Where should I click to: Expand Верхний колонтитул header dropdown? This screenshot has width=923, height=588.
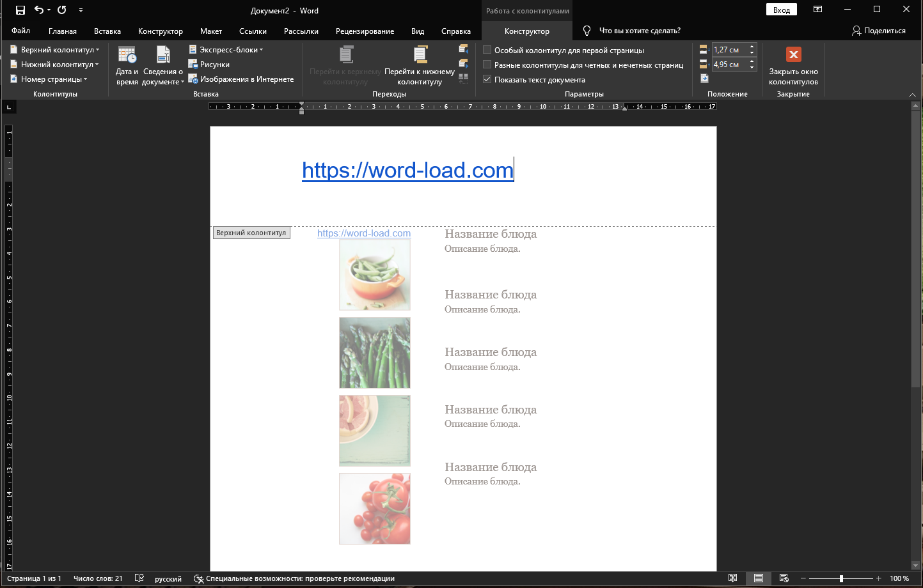pos(56,50)
